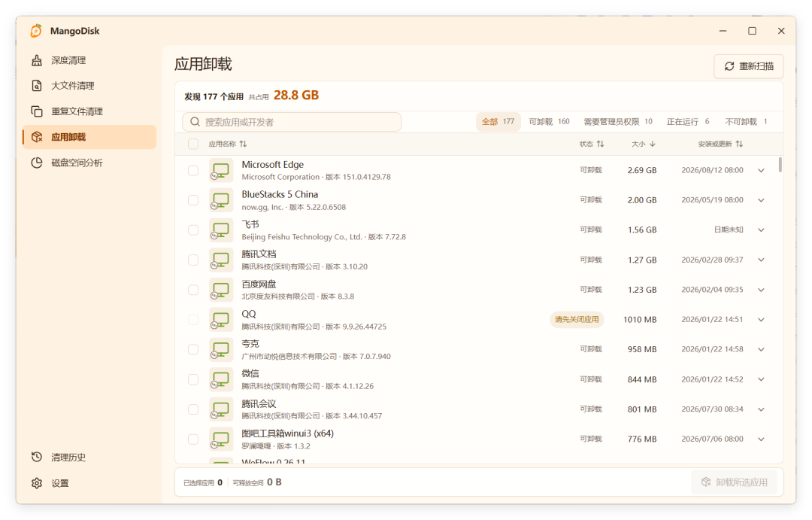Click the 腾讯文档 app icon
Image resolution: width=812 pixels, height=520 pixels.
221,260
